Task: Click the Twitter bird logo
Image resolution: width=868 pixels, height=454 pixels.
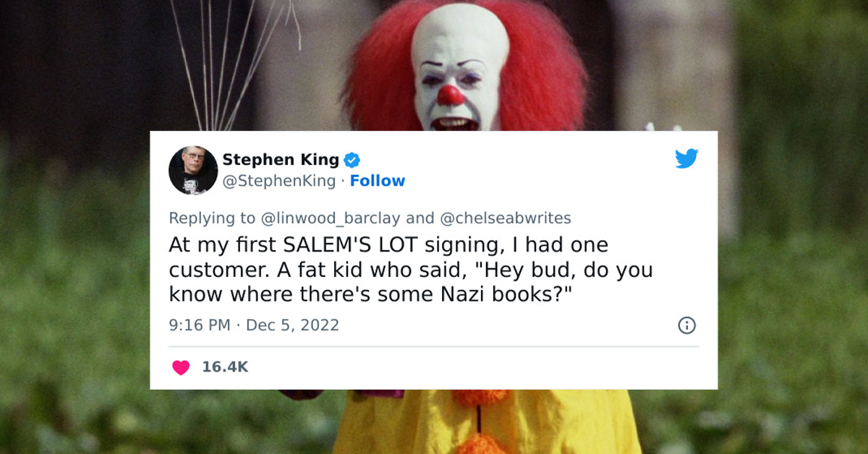Action: [686, 158]
